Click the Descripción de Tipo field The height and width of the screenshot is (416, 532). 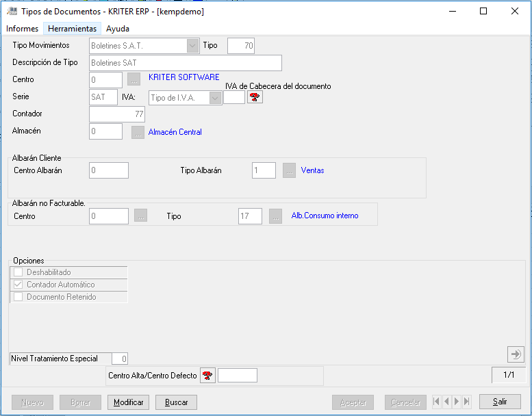(186, 63)
